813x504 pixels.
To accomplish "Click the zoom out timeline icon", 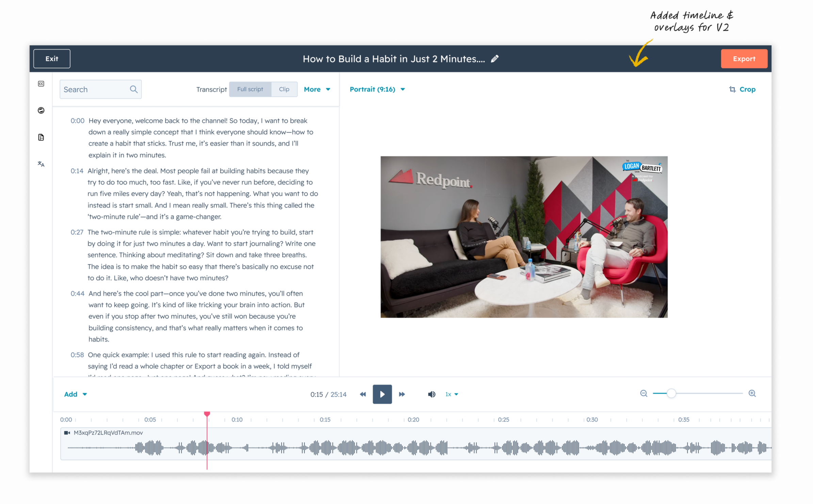I will pyautogui.click(x=644, y=393).
